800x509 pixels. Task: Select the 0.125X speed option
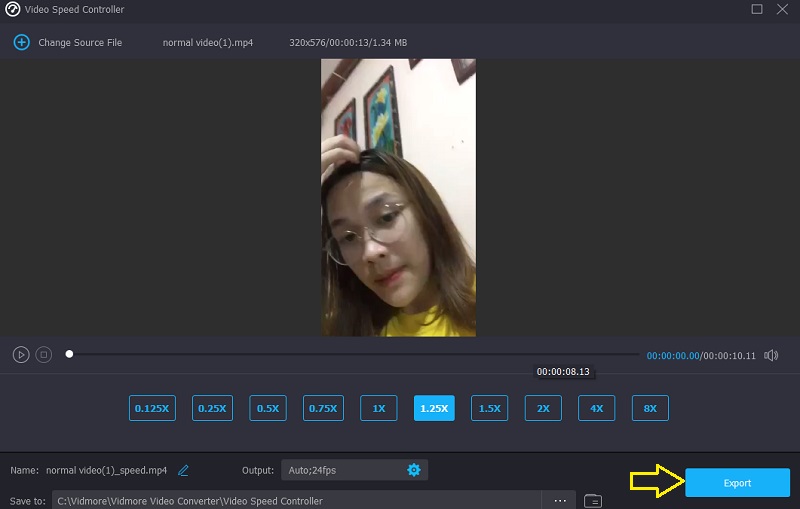(x=152, y=408)
